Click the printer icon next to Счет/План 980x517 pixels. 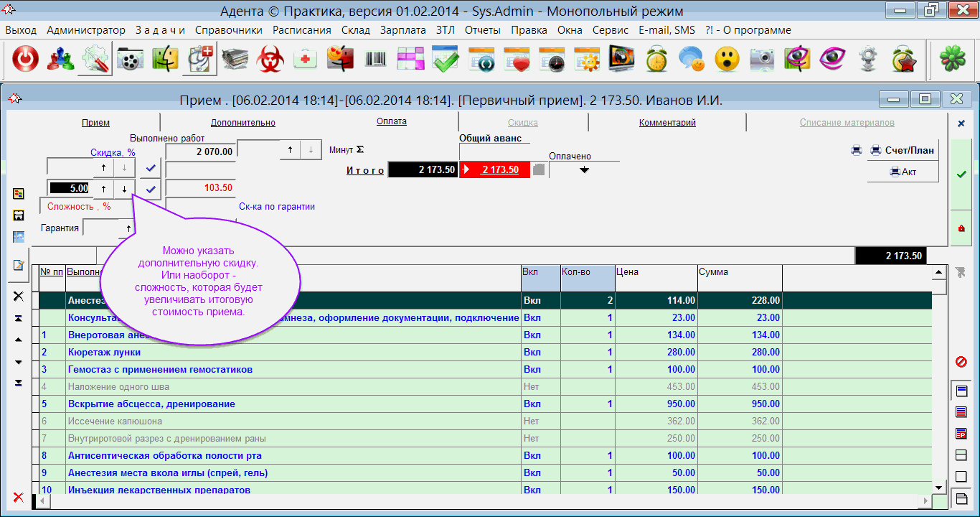[x=856, y=151]
